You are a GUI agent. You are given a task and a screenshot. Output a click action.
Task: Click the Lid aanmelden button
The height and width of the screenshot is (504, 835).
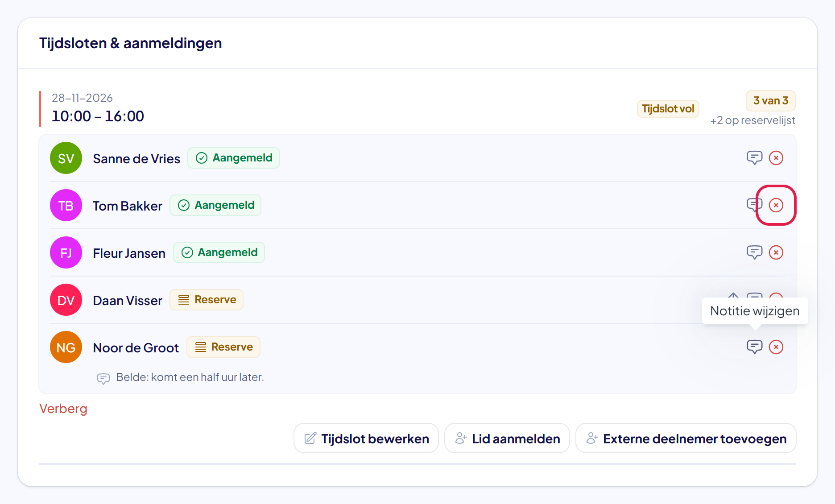[507, 438]
